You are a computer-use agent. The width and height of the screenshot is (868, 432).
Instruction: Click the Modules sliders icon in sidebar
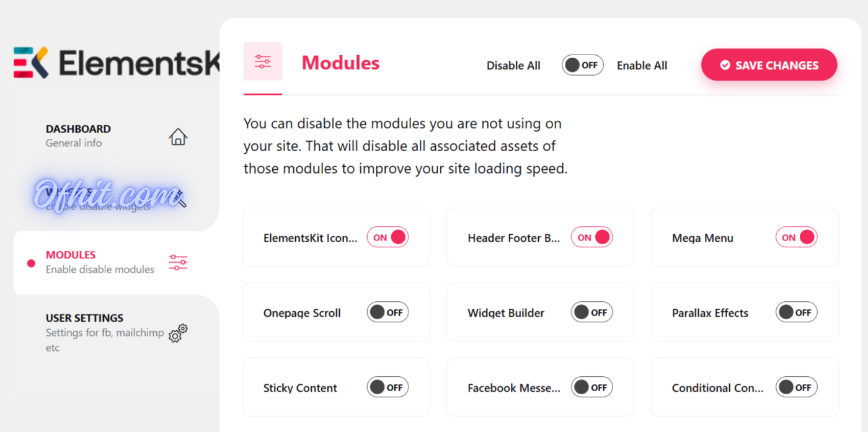click(x=178, y=263)
